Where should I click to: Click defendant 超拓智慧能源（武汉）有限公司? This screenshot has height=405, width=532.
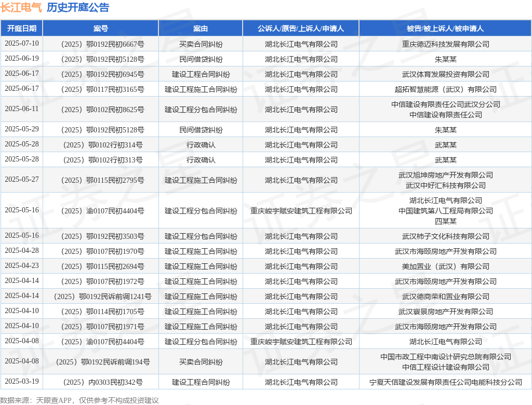pyautogui.click(x=445, y=89)
